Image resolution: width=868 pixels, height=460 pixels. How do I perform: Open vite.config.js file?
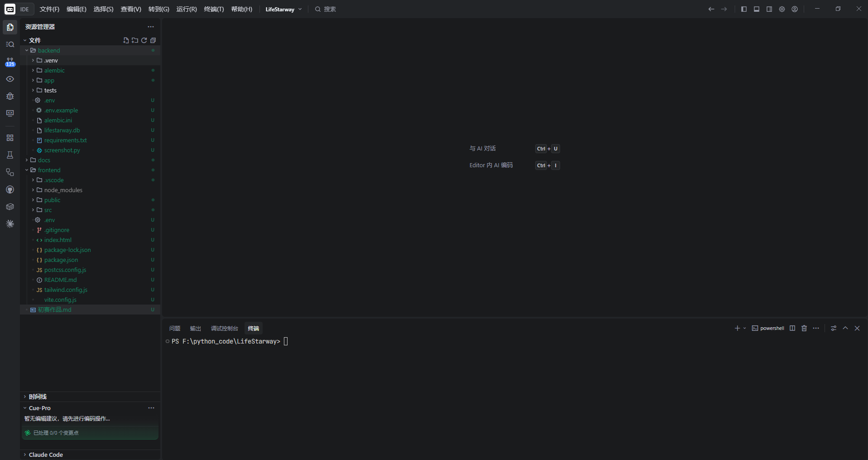91,300
